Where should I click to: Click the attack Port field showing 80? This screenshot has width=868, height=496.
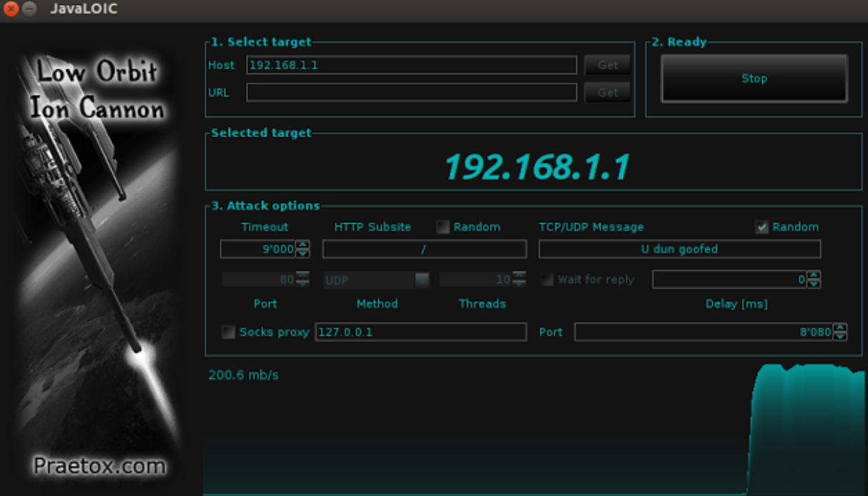tap(258, 279)
